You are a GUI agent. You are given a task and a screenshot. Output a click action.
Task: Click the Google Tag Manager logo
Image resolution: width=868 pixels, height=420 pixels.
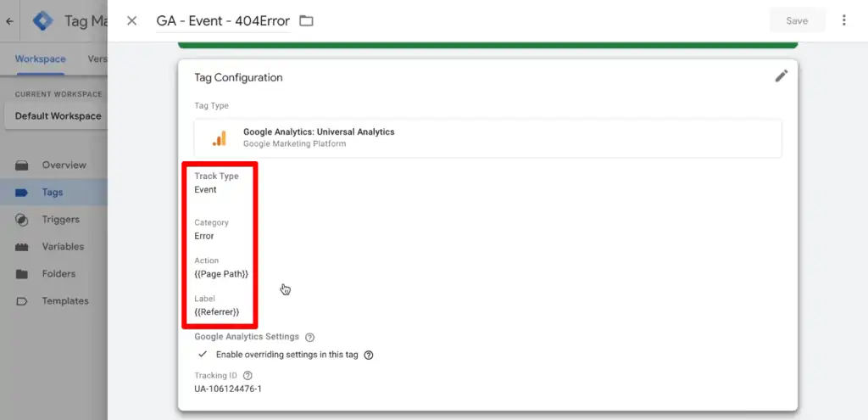point(42,21)
